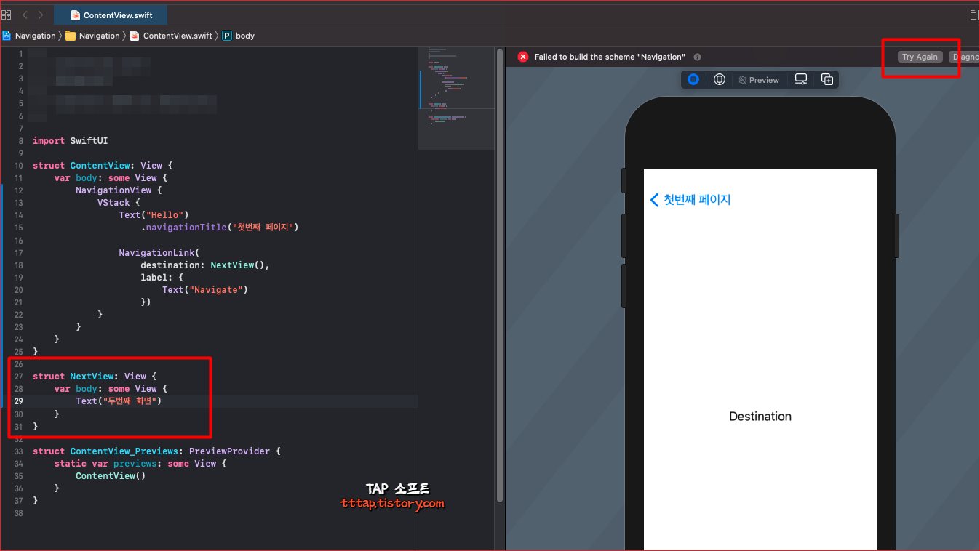Viewport: 980px width, 551px height.
Task: Go forward with the editor history arrow
Action: point(41,15)
